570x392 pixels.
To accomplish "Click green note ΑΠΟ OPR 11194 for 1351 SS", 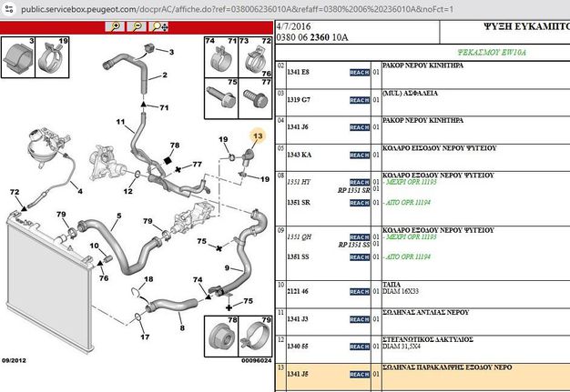I will coord(406,257).
